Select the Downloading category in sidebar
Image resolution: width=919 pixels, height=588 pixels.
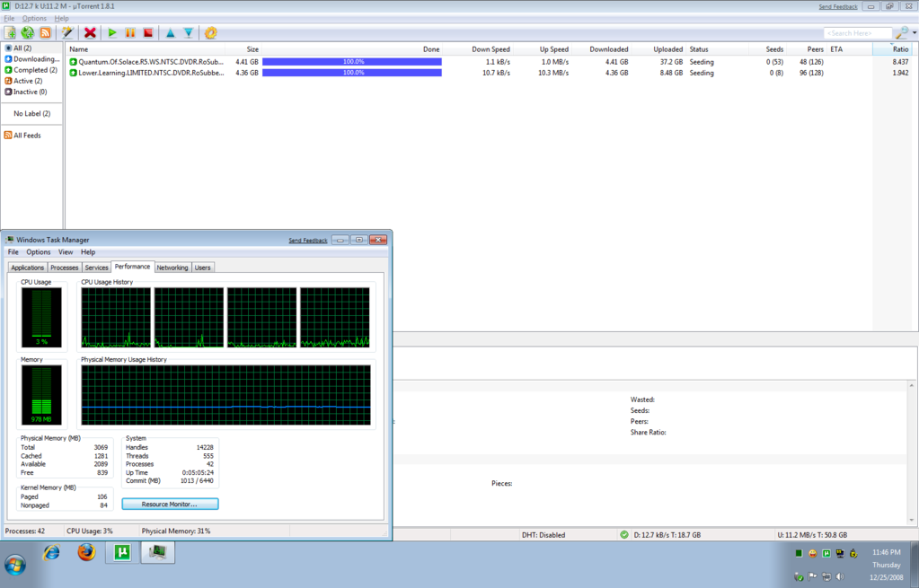pos(32,59)
